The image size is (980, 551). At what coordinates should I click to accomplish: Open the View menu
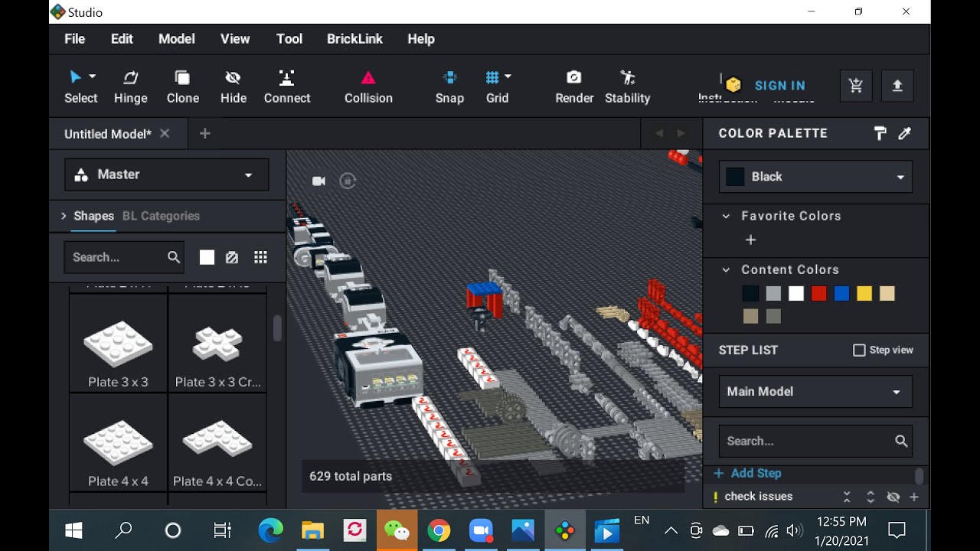235,39
